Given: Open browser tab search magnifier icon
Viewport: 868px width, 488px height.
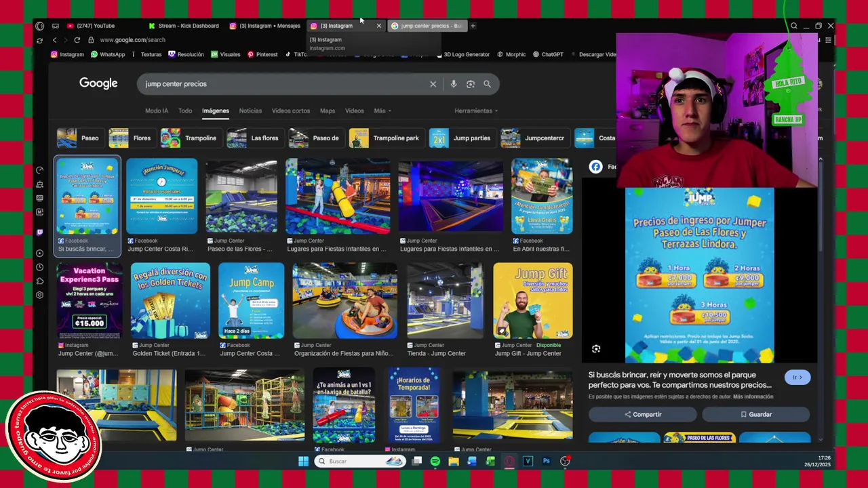Looking at the screenshot, I should 793,26.
